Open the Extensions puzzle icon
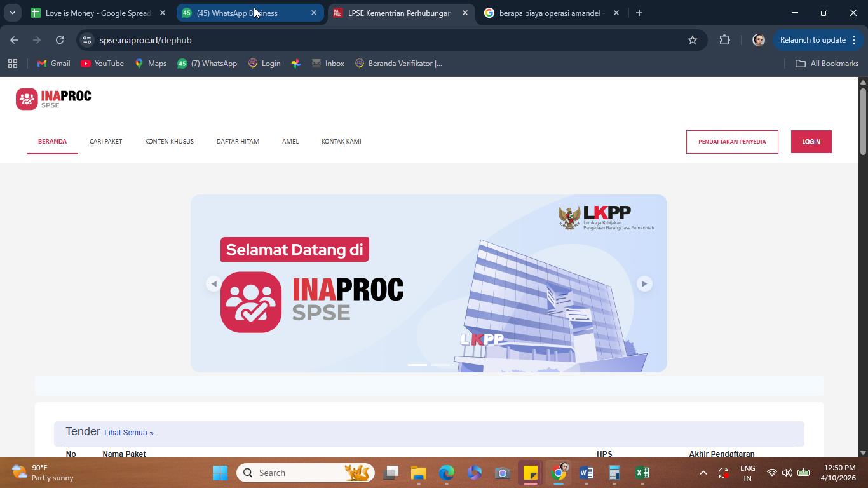The height and width of the screenshot is (488, 868). point(724,40)
